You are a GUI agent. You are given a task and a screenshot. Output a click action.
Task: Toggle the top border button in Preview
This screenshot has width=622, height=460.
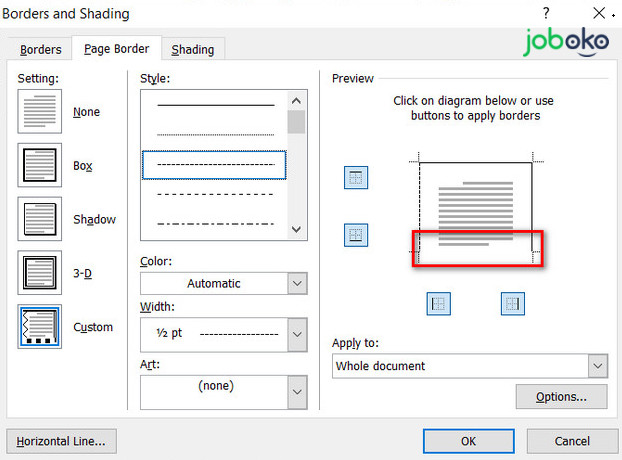coord(355,178)
